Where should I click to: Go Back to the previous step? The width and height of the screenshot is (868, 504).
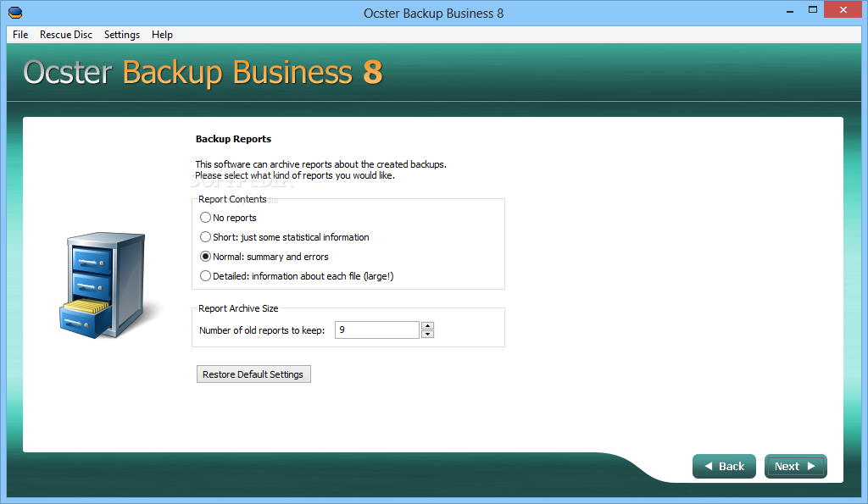[x=724, y=467]
